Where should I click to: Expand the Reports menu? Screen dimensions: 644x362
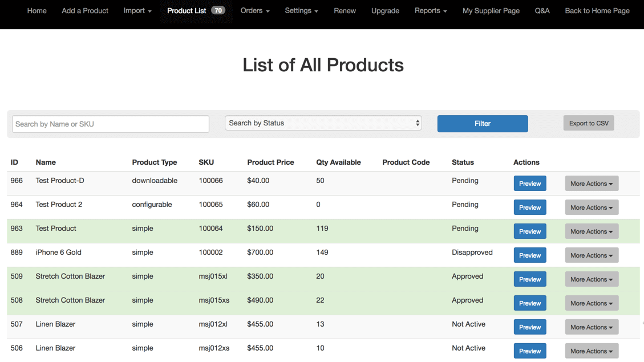430,11
